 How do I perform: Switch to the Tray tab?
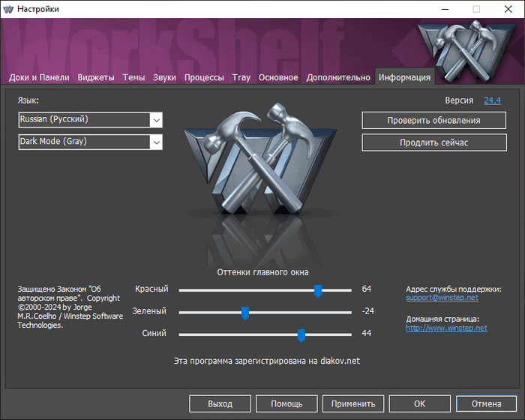click(x=241, y=77)
